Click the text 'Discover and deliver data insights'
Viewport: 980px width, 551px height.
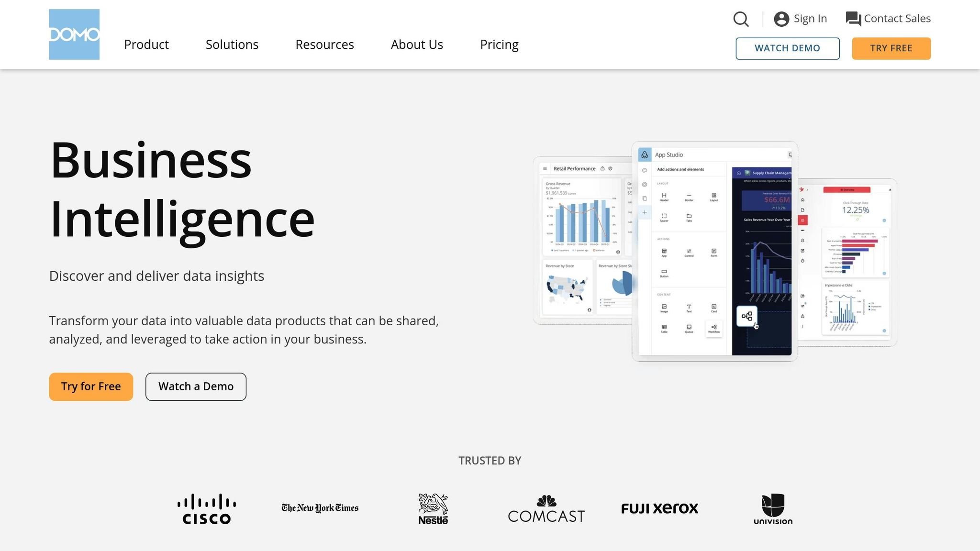pos(156,276)
